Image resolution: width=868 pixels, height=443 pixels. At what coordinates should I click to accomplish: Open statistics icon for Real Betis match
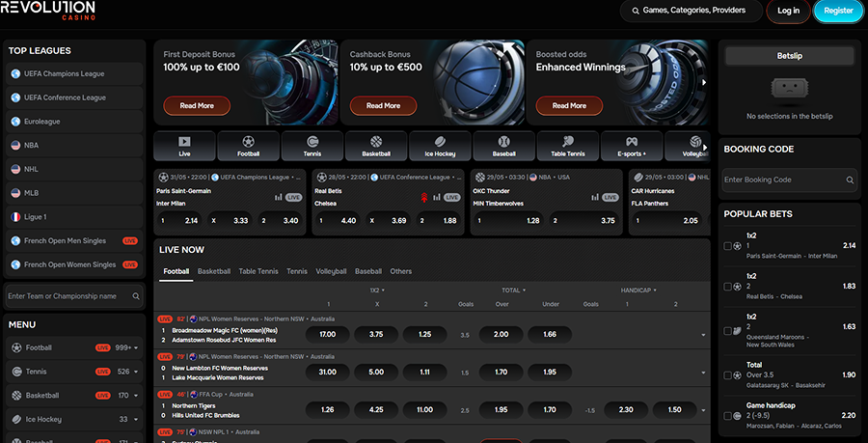coord(436,197)
